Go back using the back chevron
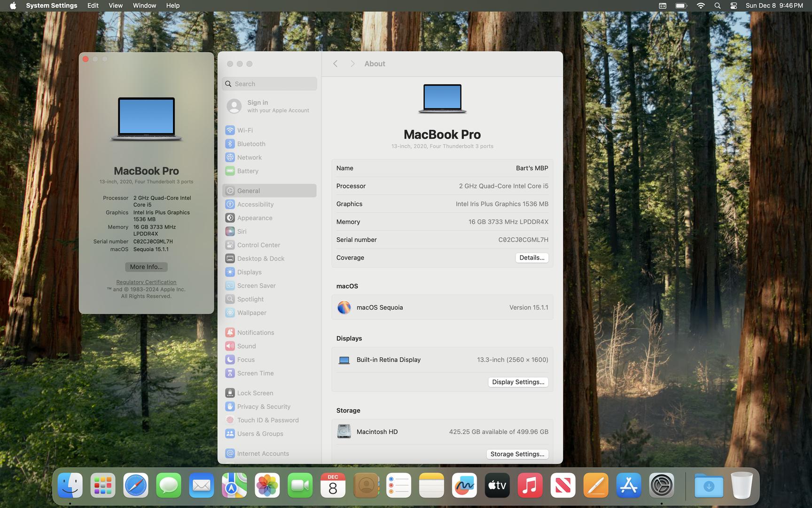812x508 pixels. click(336, 64)
